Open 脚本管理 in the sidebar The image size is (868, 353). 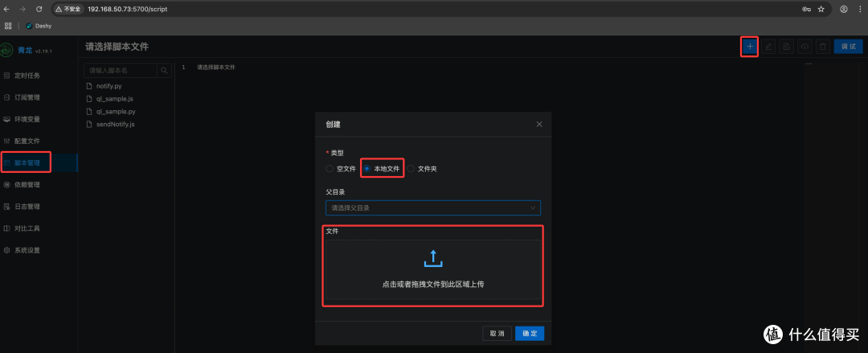(x=26, y=163)
